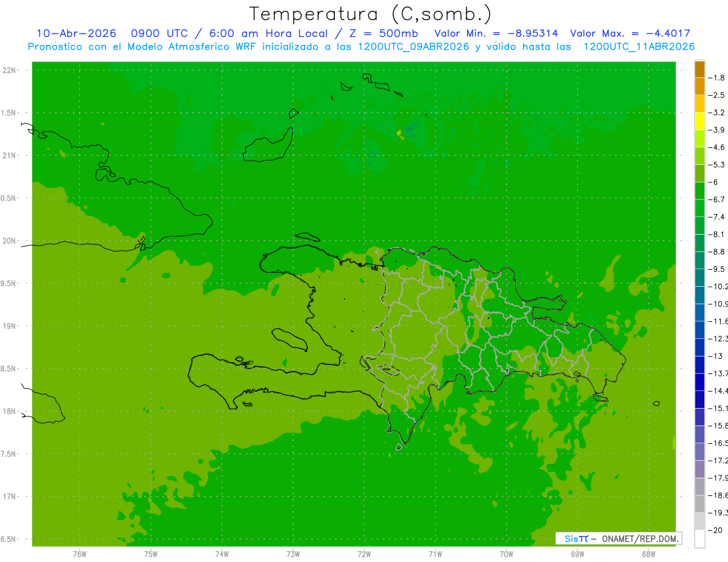Select the yellow -3.9 legend swatch

tap(699, 121)
